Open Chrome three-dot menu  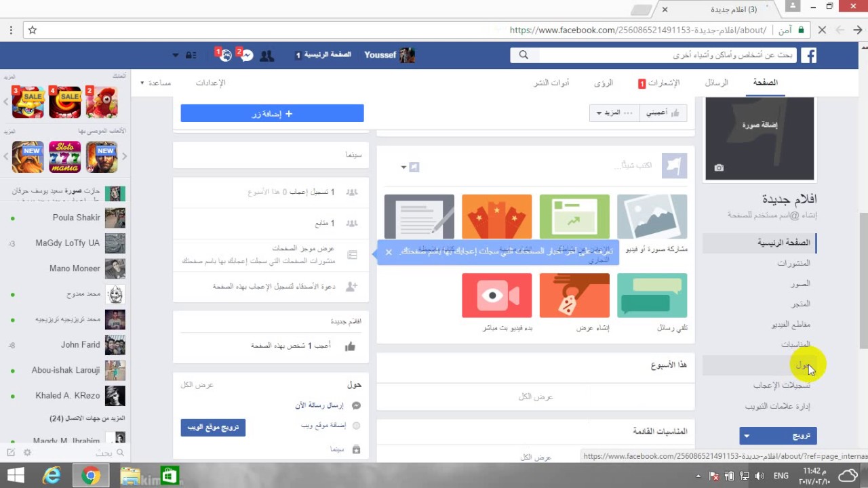[11, 30]
